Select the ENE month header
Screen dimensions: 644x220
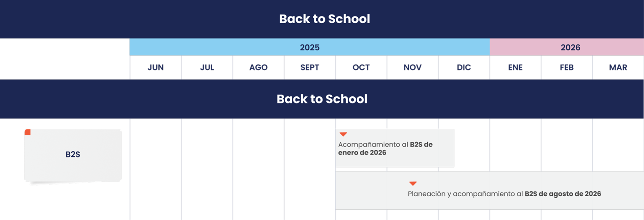click(x=515, y=68)
